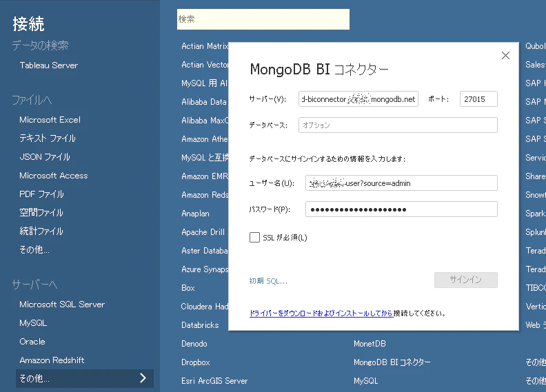Choose テキスト ファイル connection
The width and height of the screenshot is (546, 392).
pyautogui.click(x=48, y=138)
